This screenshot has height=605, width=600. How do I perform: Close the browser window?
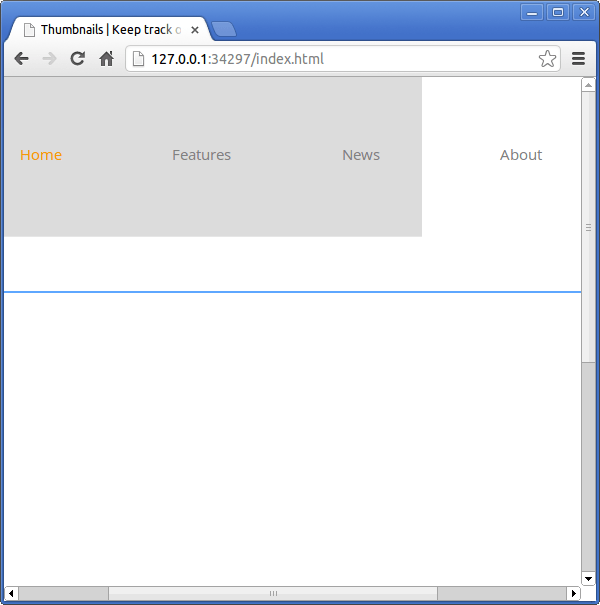[x=584, y=12]
